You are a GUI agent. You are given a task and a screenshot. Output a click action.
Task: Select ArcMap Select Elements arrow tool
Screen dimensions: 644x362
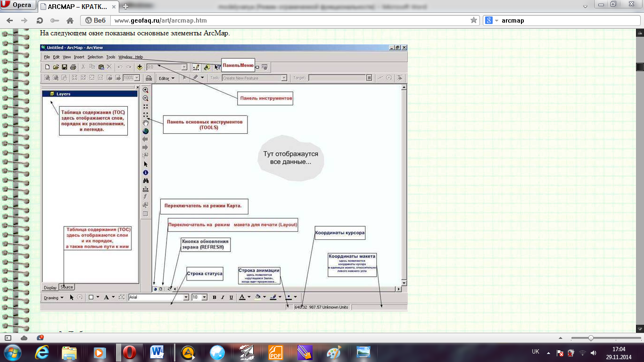pyautogui.click(x=146, y=164)
